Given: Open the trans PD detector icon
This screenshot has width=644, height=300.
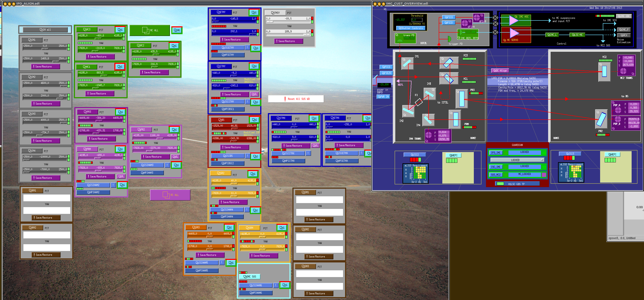Looking at the screenshot, I should click(x=400, y=40).
